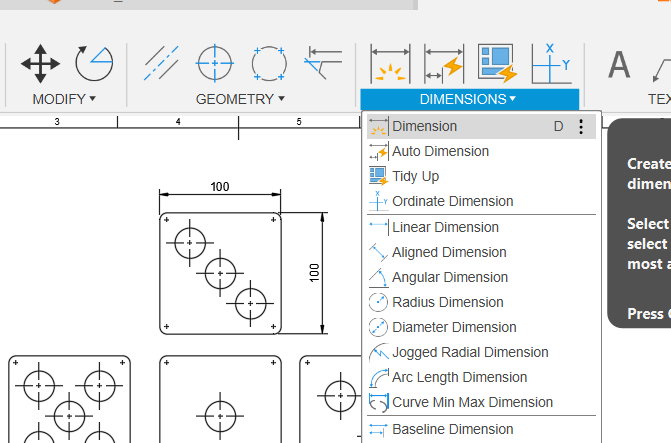Select the Centerline tool in Geometry
The height and width of the screenshot is (443, 671).
(x=161, y=63)
